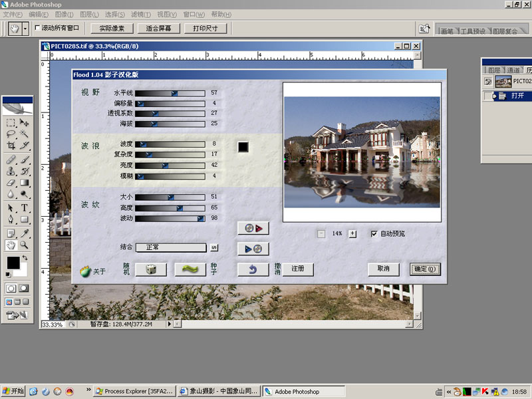532x399 pixels.
Task: Click the brightness slider track
Action: point(170,166)
